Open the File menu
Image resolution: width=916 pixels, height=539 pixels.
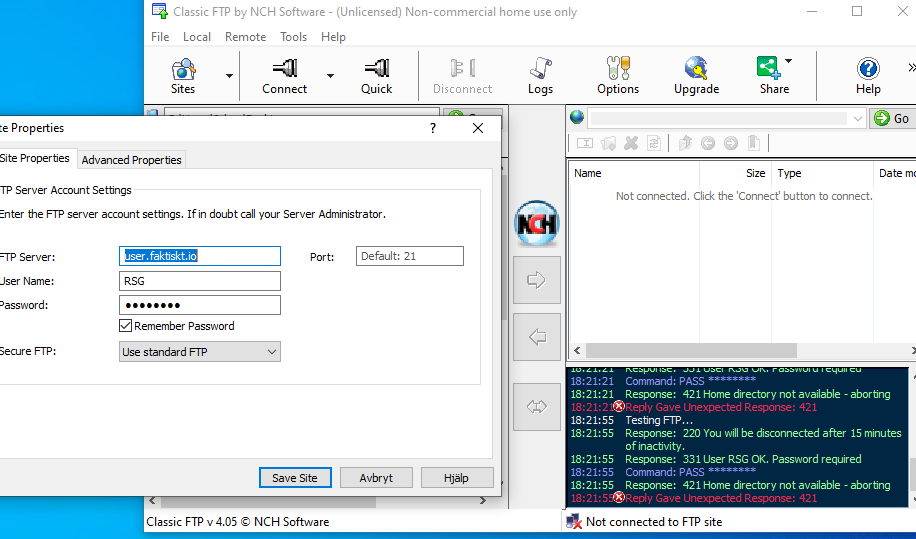point(159,37)
